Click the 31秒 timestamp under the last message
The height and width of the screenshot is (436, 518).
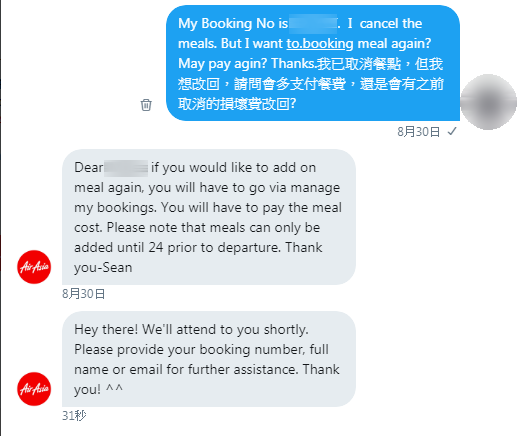(x=74, y=416)
